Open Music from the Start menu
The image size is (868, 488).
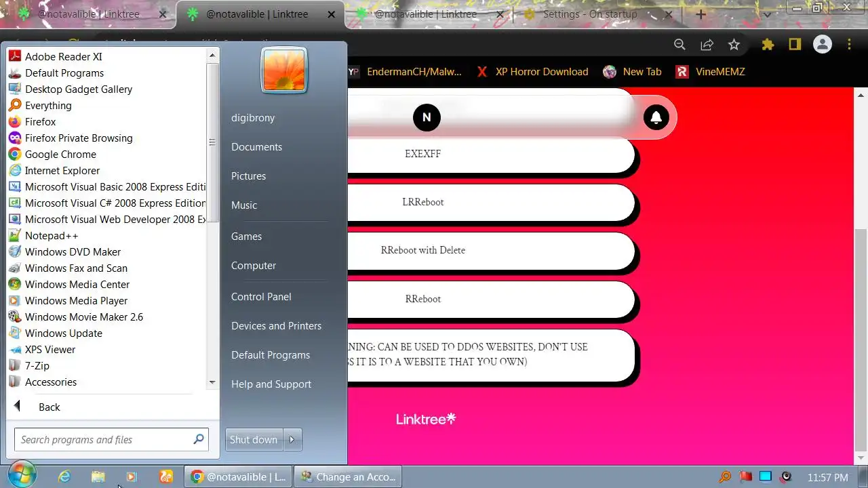(244, 205)
